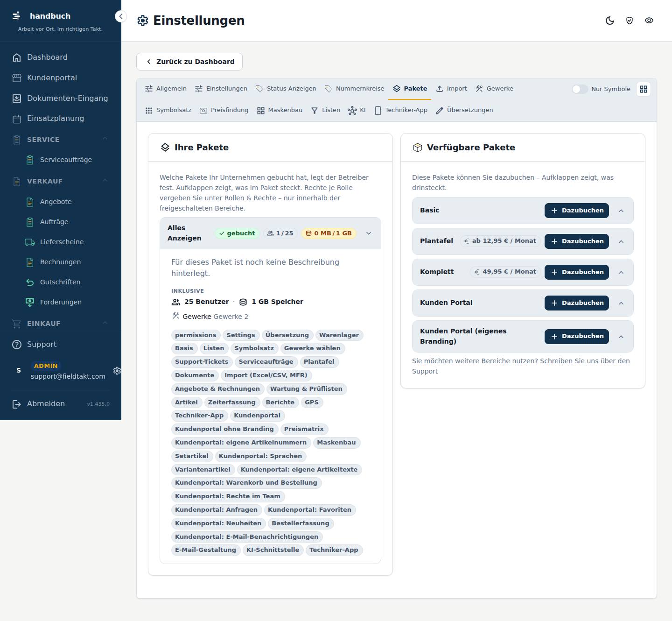
Task: Collapse the Alles Anzeigen package details
Action: click(x=369, y=233)
